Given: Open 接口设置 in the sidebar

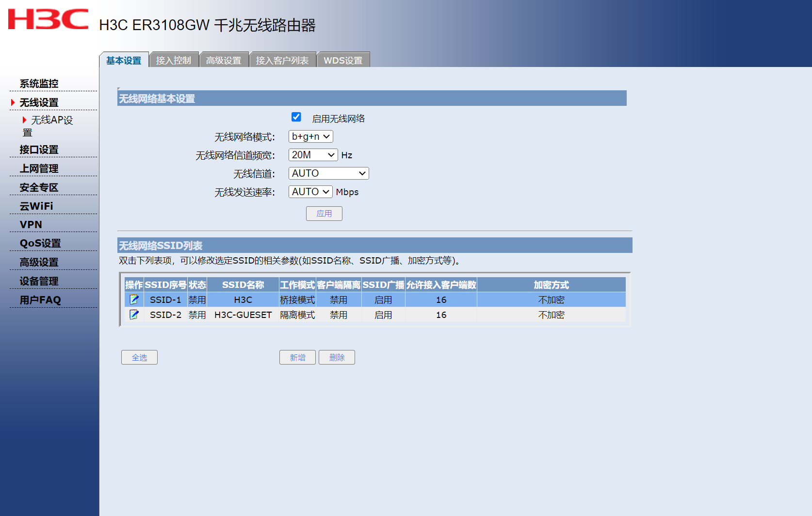Looking at the screenshot, I should (x=39, y=150).
